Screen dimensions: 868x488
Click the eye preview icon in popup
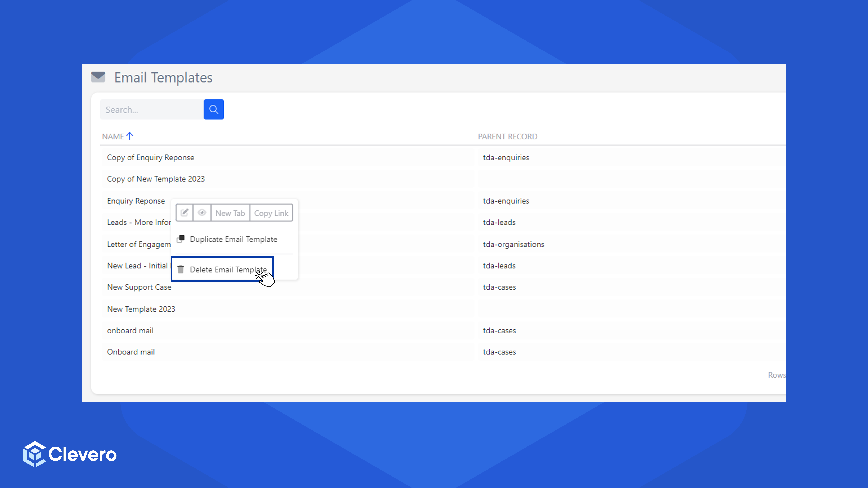tap(202, 213)
